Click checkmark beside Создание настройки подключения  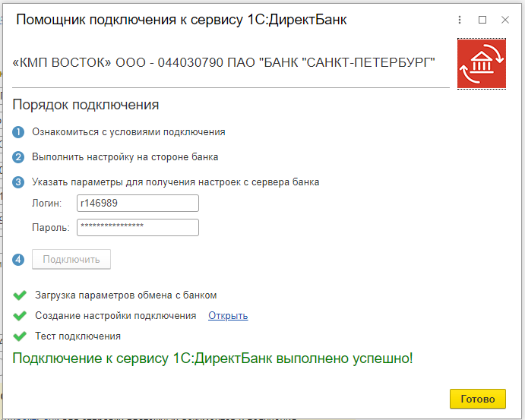click(x=20, y=316)
